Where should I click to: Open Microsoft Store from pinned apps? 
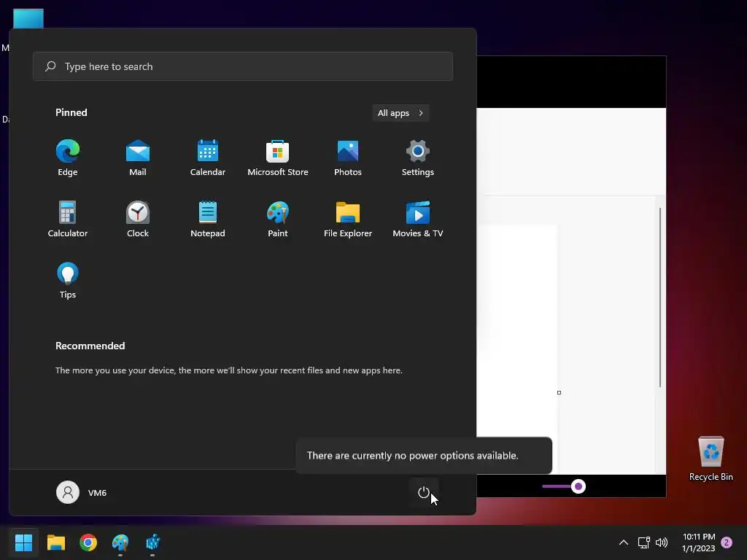coord(278,158)
